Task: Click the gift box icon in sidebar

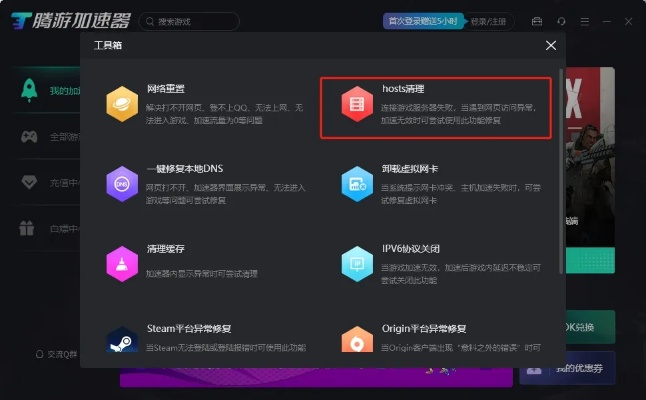Action: (26, 228)
